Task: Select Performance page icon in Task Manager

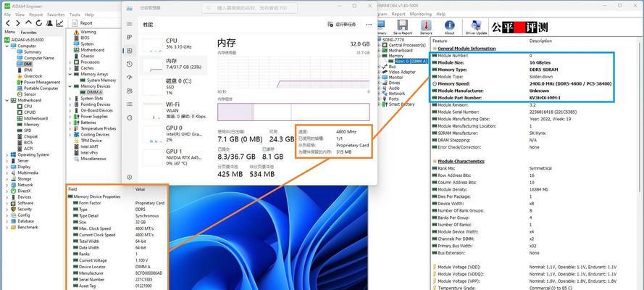Action: (130, 51)
